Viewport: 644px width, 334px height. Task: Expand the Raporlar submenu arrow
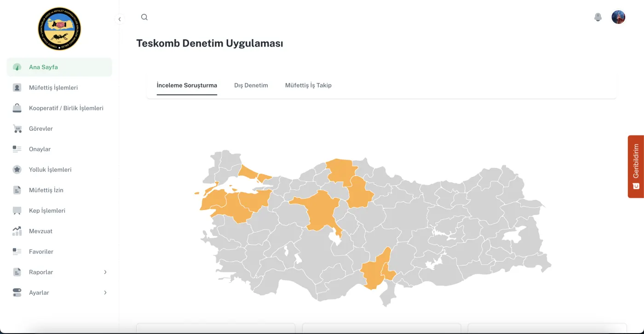click(x=105, y=272)
